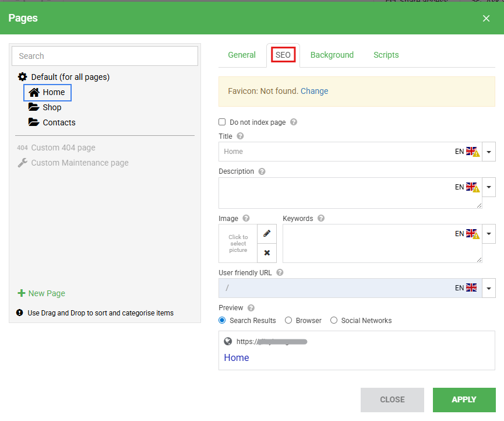Click help icon next to User friendly URL
The height and width of the screenshot is (421, 504).
point(280,272)
